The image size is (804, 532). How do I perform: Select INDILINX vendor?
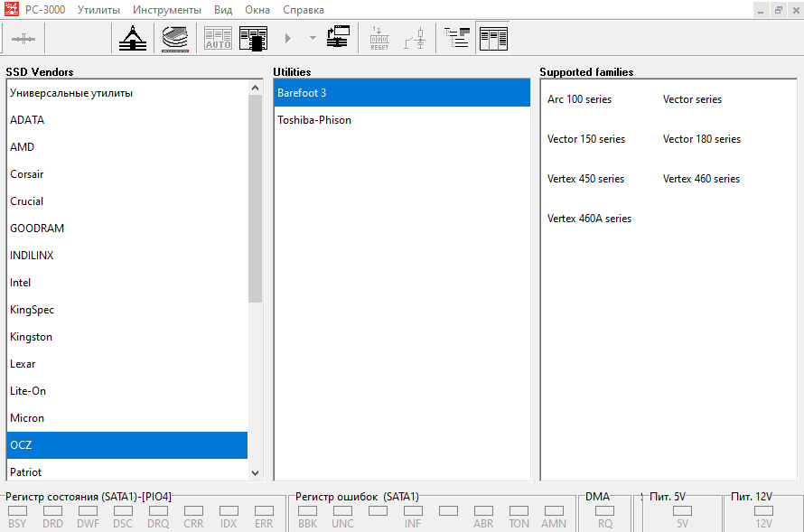click(x=127, y=256)
